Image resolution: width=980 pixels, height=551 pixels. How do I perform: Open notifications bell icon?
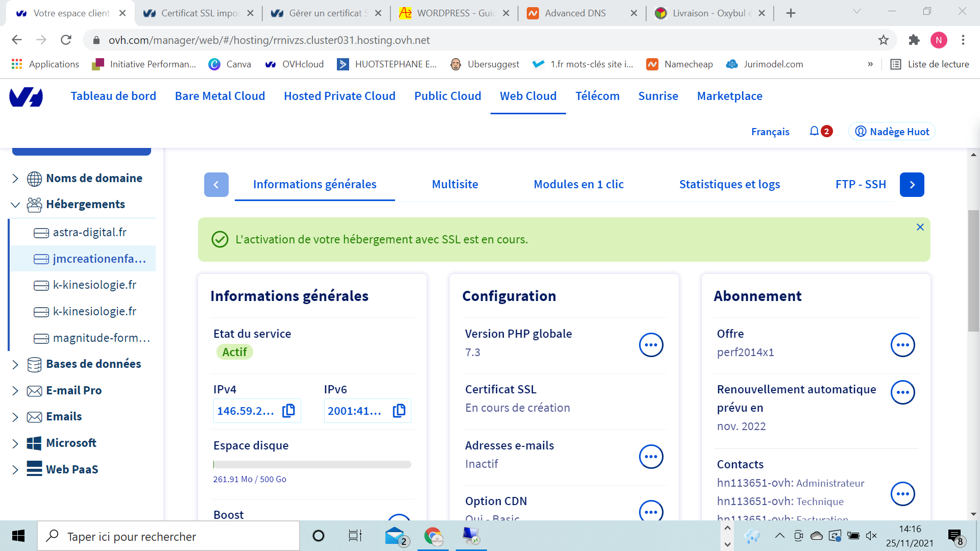coord(814,132)
